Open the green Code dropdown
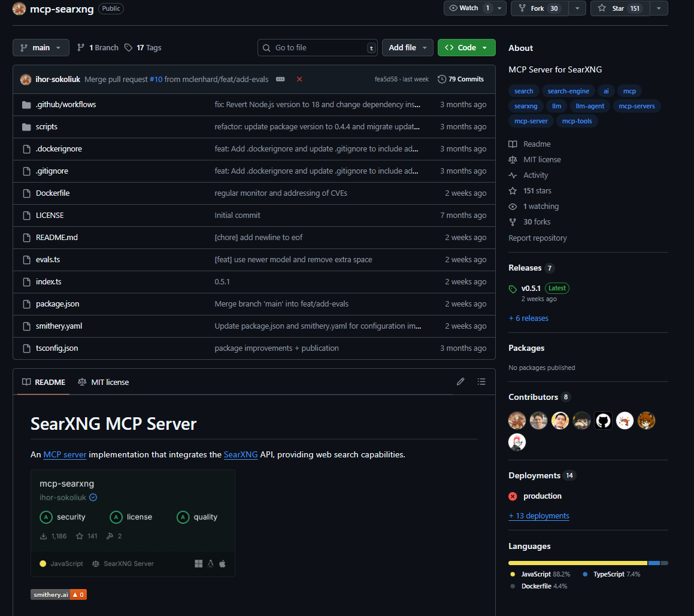694x616 pixels. 466,47
